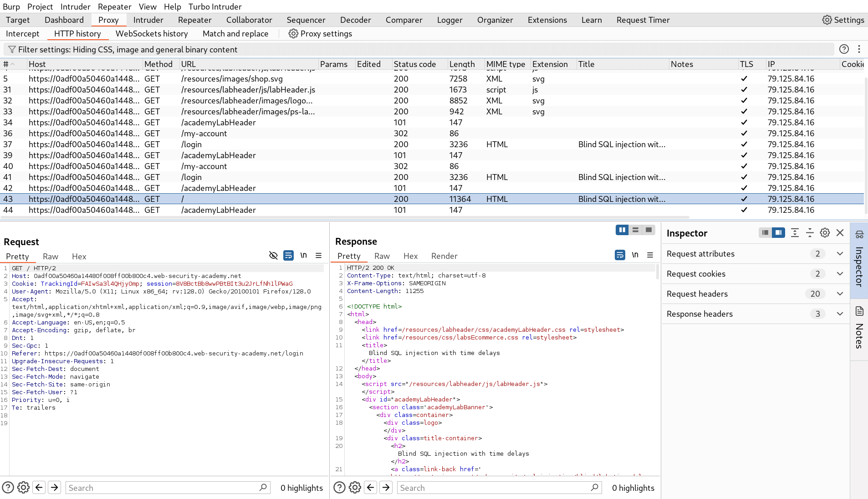Open Inspector settings gear
Image resolution: width=868 pixels, height=499 pixels.
point(825,233)
